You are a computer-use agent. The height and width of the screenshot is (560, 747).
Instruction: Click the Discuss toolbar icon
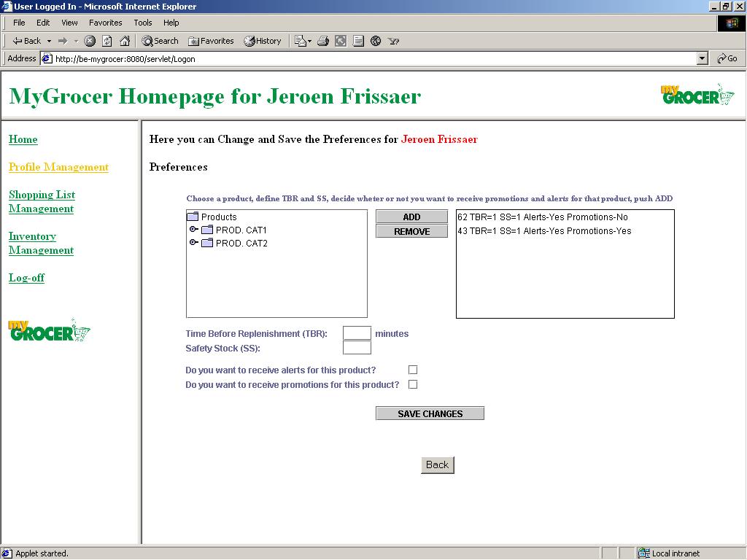point(358,41)
